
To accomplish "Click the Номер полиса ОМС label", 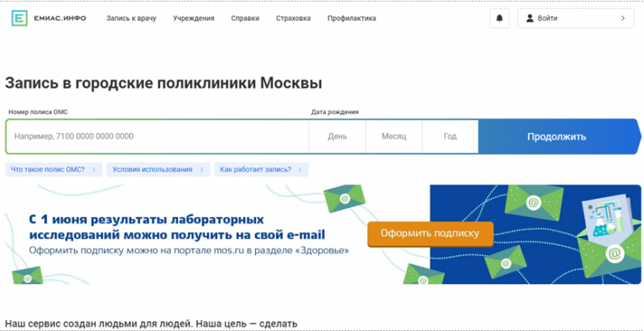I will [x=38, y=112].
